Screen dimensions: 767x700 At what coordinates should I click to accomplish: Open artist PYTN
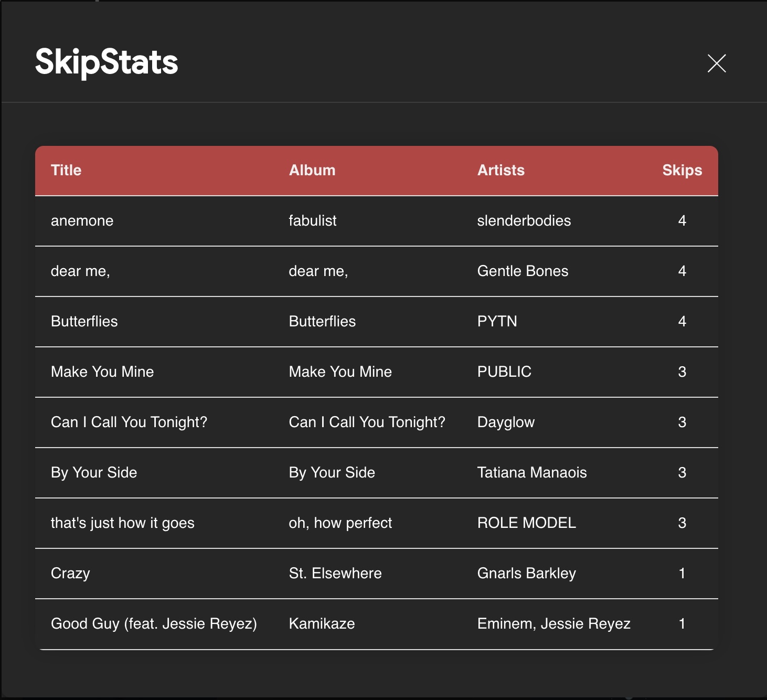pyautogui.click(x=497, y=321)
